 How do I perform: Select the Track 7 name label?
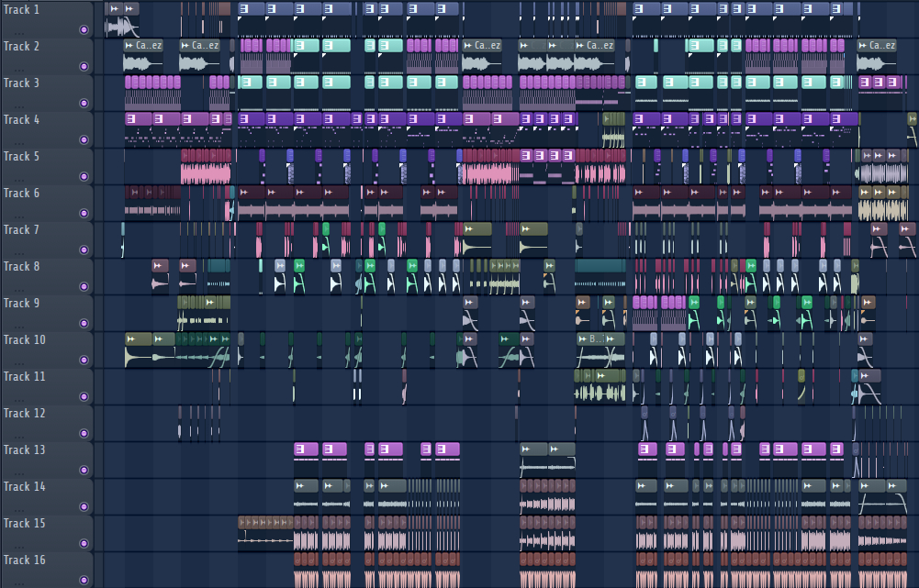click(22, 229)
